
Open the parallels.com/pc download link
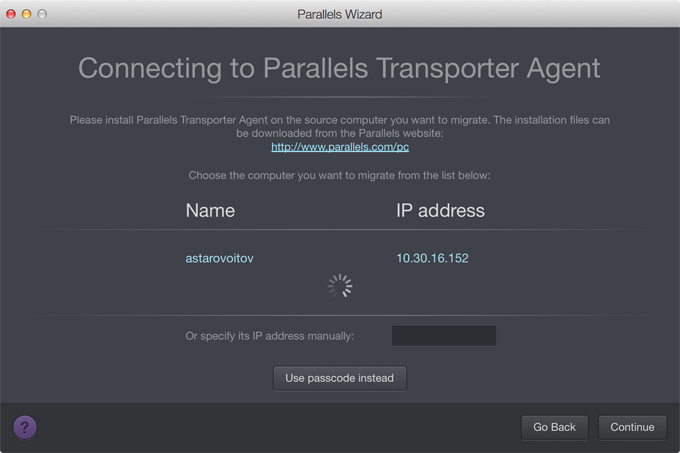pyautogui.click(x=340, y=147)
